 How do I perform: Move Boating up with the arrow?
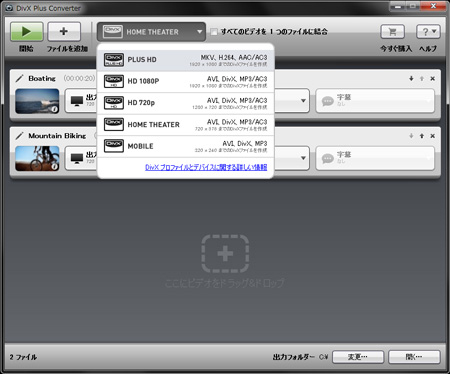(x=422, y=79)
